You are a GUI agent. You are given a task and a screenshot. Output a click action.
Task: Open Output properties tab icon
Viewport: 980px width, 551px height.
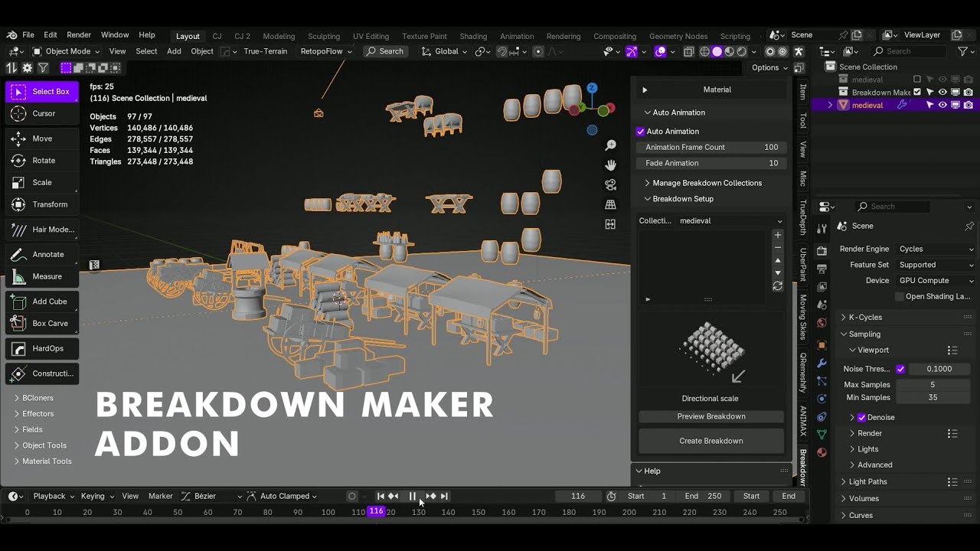pyautogui.click(x=822, y=269)
